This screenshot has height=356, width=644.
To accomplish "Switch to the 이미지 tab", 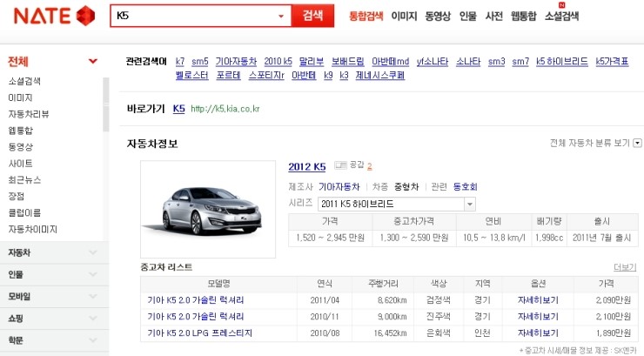I will click(x=404, y=16).
